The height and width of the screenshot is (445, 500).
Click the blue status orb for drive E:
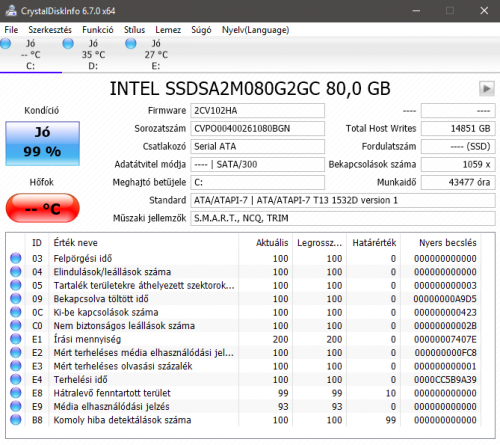point(131,43)
